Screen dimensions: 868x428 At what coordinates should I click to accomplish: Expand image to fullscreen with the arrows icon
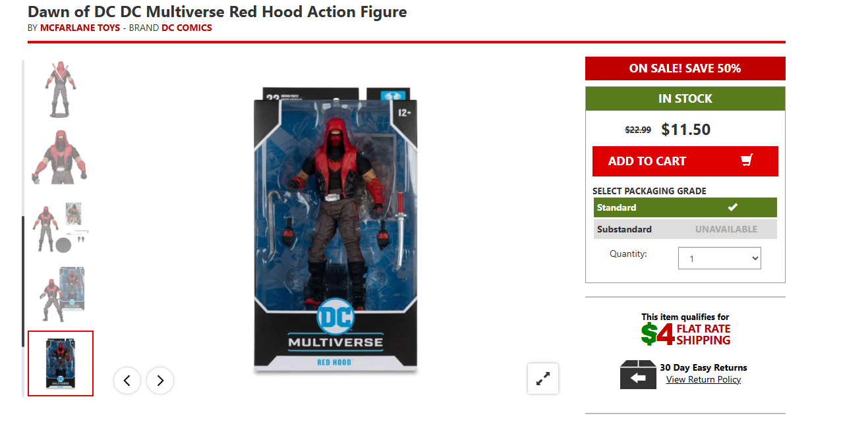(x=543, y=379)
